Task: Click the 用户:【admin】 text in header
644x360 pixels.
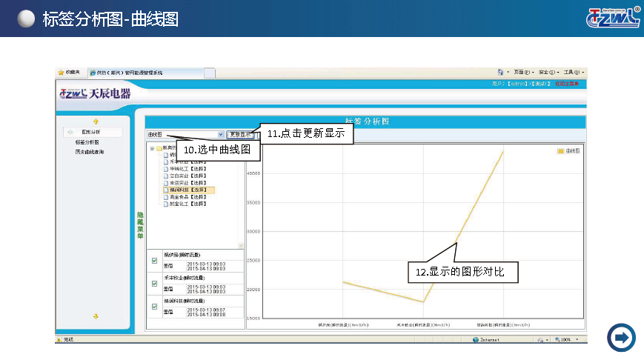Action: pyautogui.click(x=509, y=84)
